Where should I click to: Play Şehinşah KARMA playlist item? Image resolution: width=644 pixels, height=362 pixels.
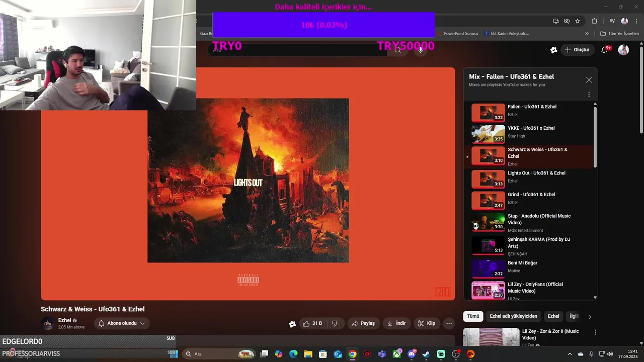pyautogui.click(x=529, y=246)
